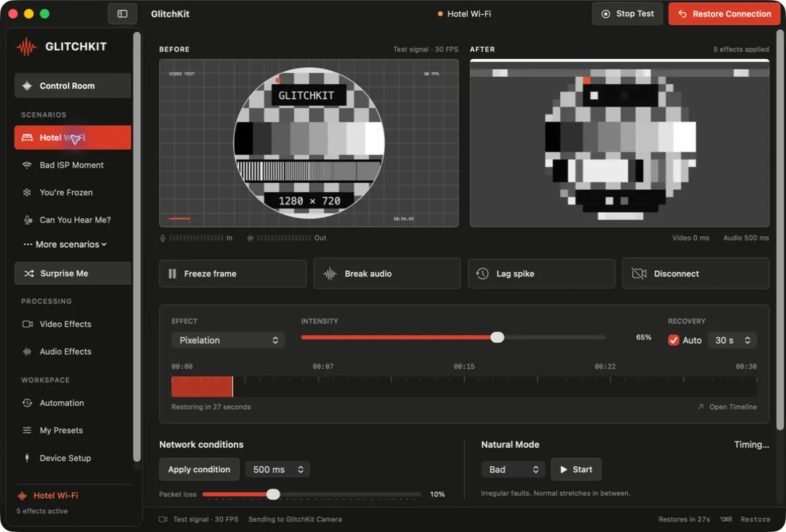Image resolution: width=786 pixels, height=532 pixels.
Task: Click the GlitchKit waveform logo
Action: (26, 47)
